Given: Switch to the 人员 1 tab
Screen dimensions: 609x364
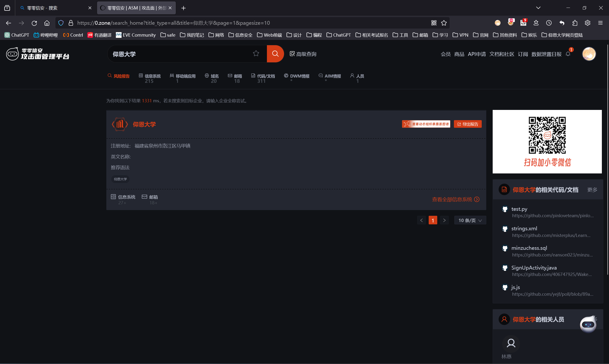Looking at the screenshot, I should pos(357,78).
